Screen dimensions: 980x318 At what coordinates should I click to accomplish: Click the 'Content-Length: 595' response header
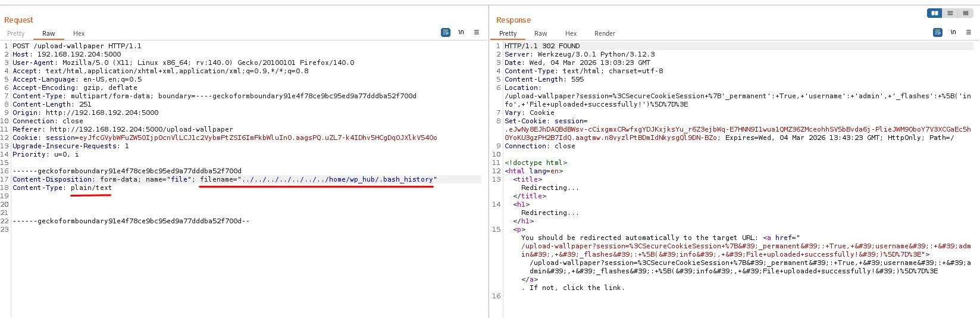544,79
